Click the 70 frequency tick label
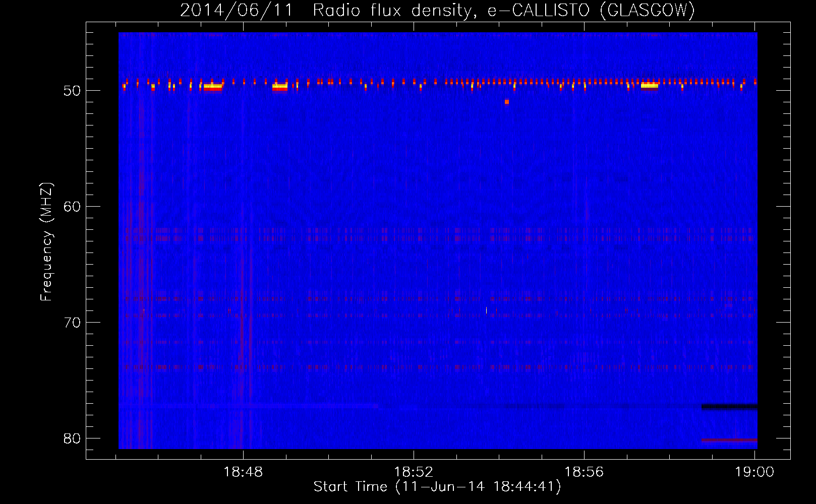The image size is (816, 504). [x=72, y=323]
